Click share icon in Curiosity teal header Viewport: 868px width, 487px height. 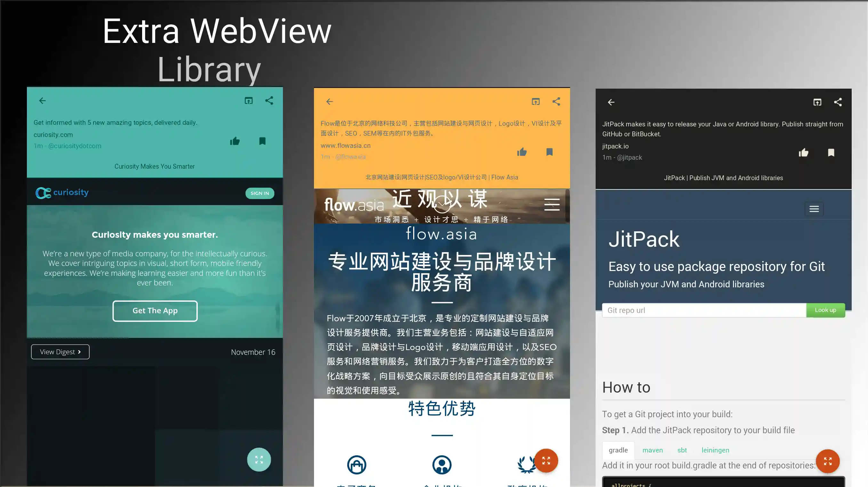[x=269, y=101]
